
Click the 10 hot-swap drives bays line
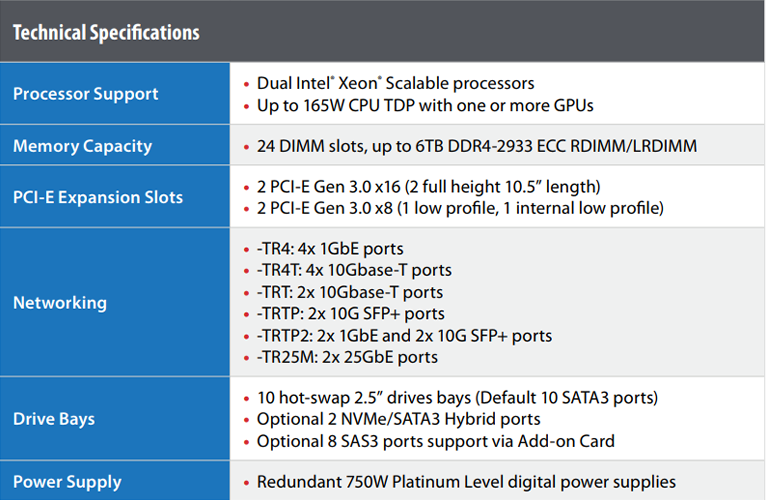pos(457,398)
